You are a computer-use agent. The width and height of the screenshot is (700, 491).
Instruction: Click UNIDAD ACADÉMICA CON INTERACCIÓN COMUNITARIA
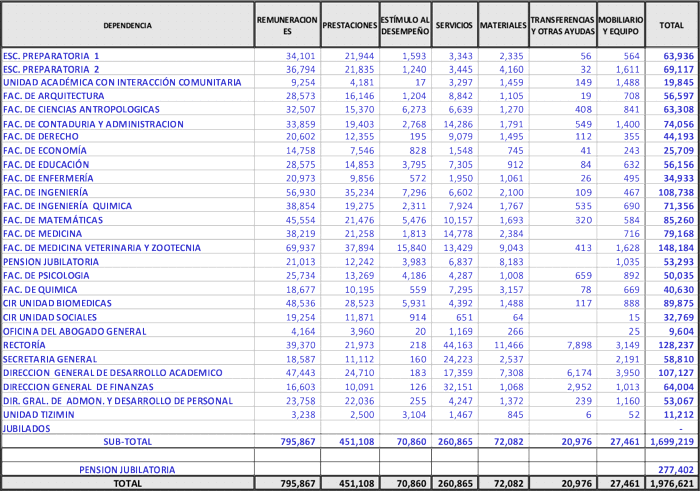[x=122, y=83]
